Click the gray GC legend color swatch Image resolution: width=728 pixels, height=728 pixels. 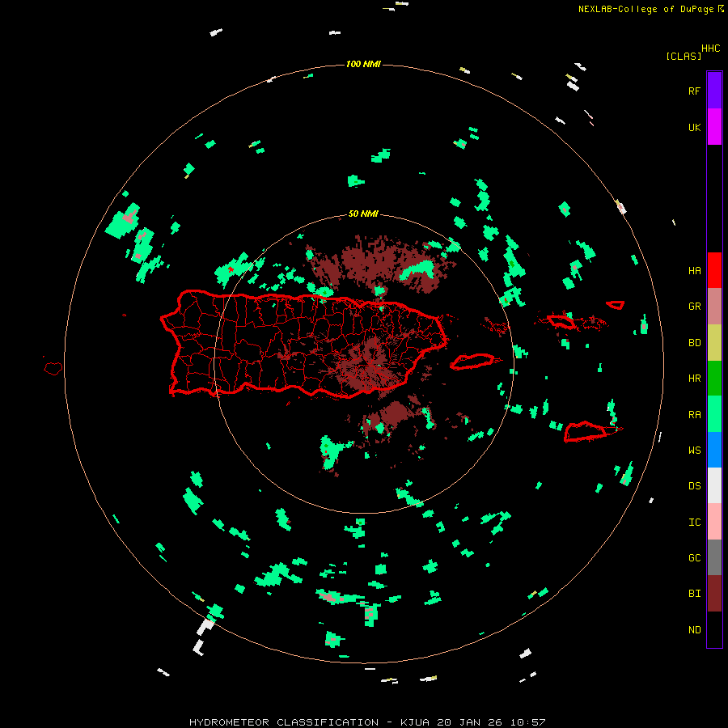click(714, 557)
